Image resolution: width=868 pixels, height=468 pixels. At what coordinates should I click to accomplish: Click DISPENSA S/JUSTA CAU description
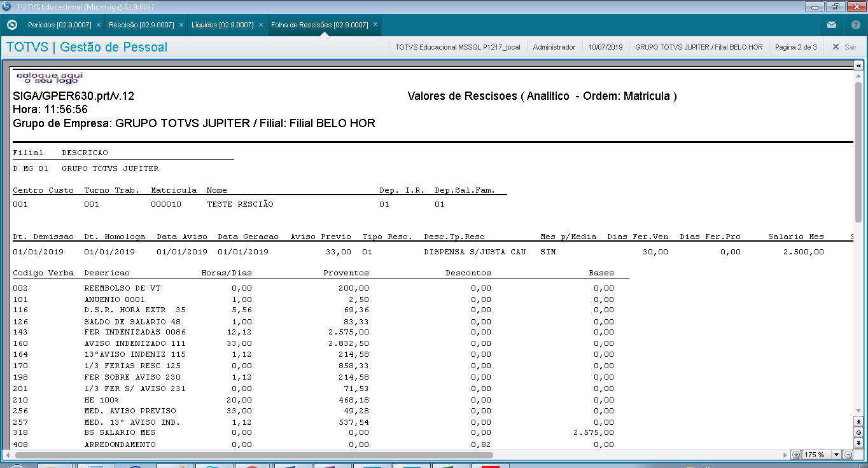tap(475, 252)
